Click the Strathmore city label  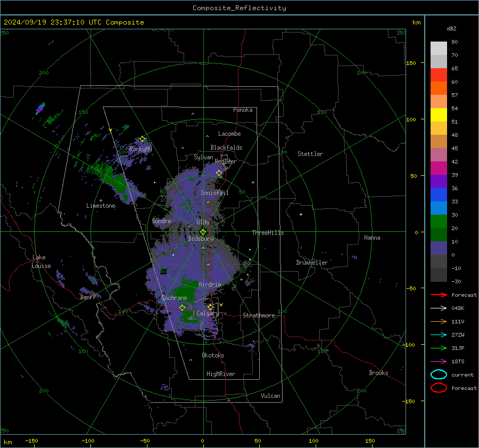pyautogui.click(x=259, y=315)
